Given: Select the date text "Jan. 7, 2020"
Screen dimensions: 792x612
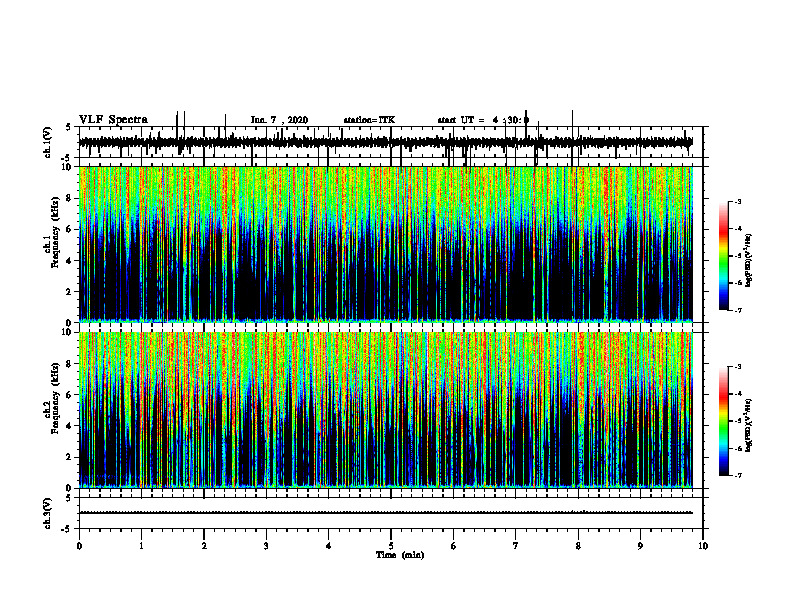Looking at the screenshot, I should tap(279, 120).
